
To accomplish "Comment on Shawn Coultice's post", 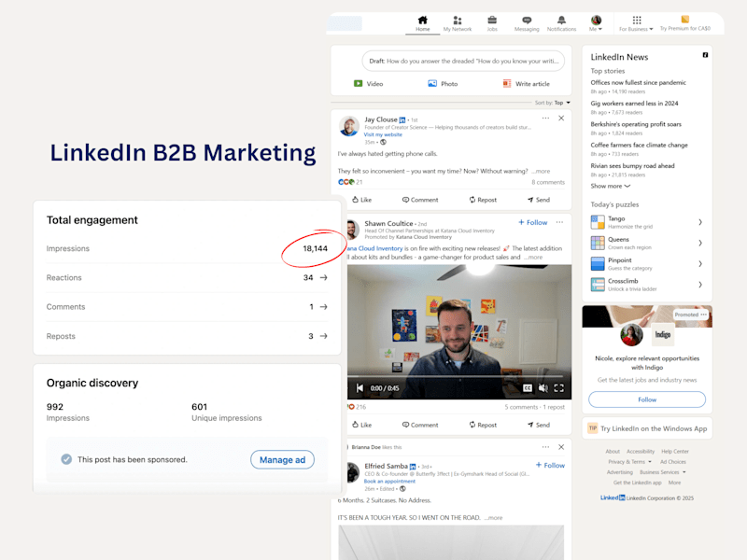I will (x=419, y=425).
